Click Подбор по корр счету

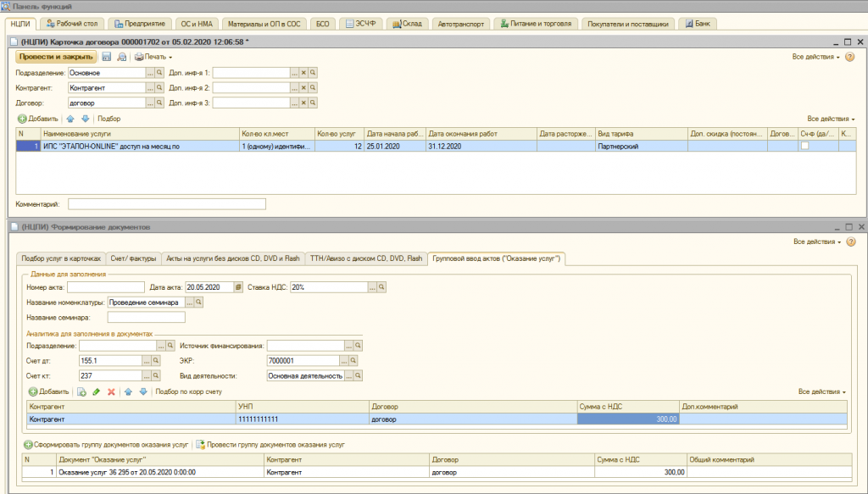pyautogui.click(x=188, y=392)
